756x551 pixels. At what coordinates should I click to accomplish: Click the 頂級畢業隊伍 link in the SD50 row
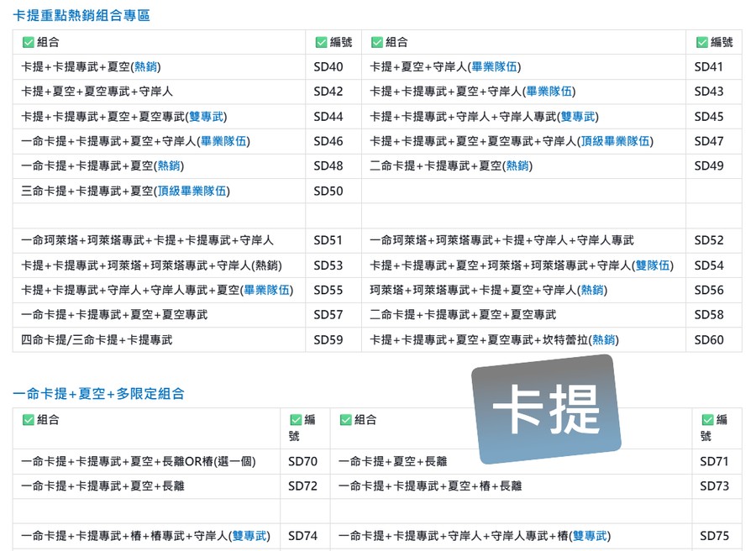192,192
